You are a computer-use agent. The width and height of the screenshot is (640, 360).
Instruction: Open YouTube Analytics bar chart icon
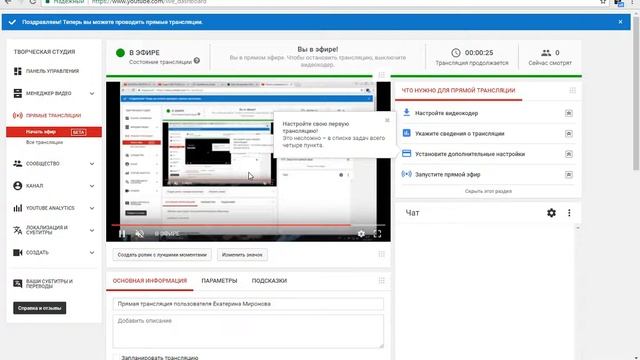pyautogui.click(x=18, y=208)
